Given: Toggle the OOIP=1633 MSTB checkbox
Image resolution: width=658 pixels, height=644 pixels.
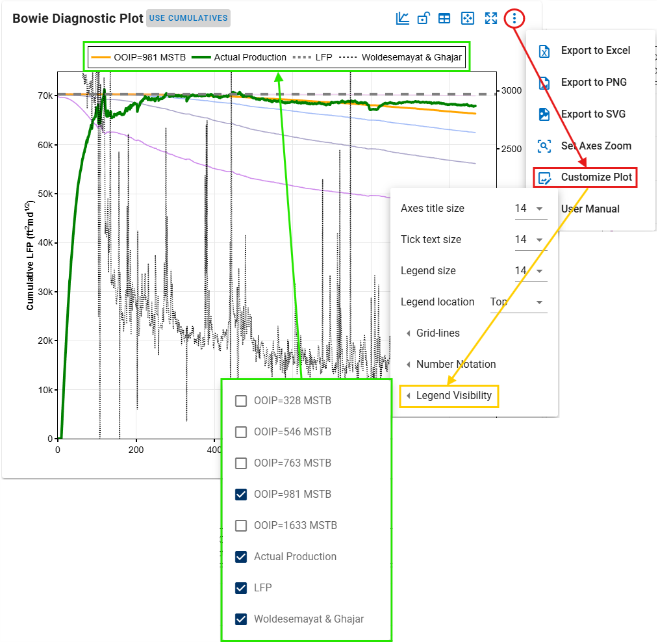Looking at the screenshot, I should (x=241, y=526).
